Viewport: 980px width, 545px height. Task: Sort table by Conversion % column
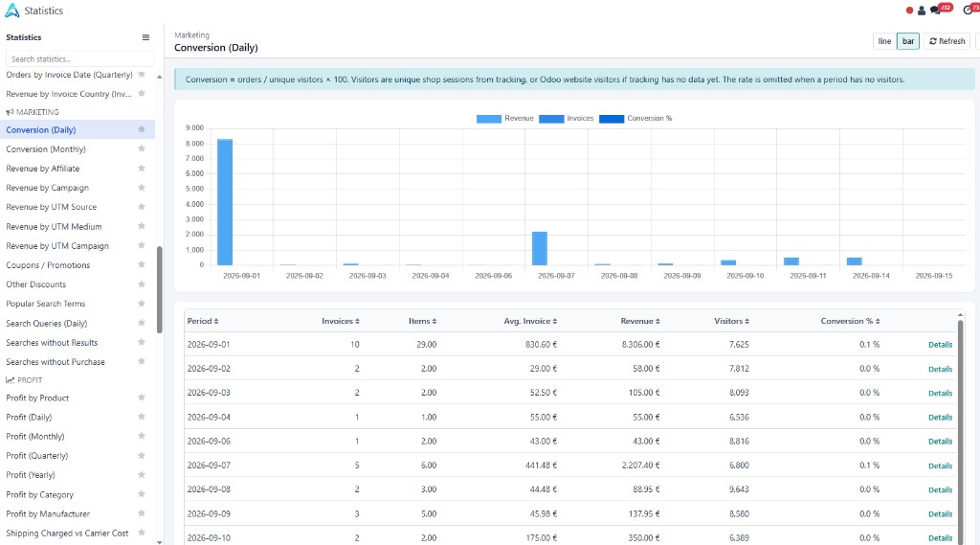click(x=850, y=321)
